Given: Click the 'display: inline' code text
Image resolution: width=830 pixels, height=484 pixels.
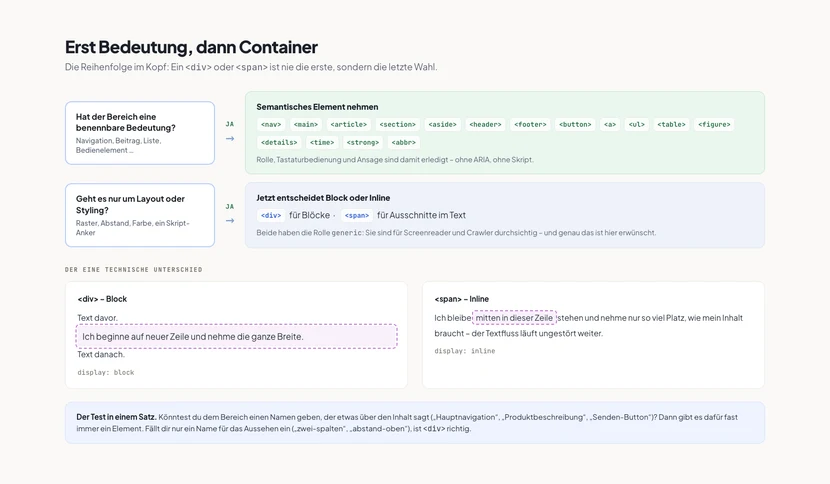Looking at the screenshot, I should [465, 351].
